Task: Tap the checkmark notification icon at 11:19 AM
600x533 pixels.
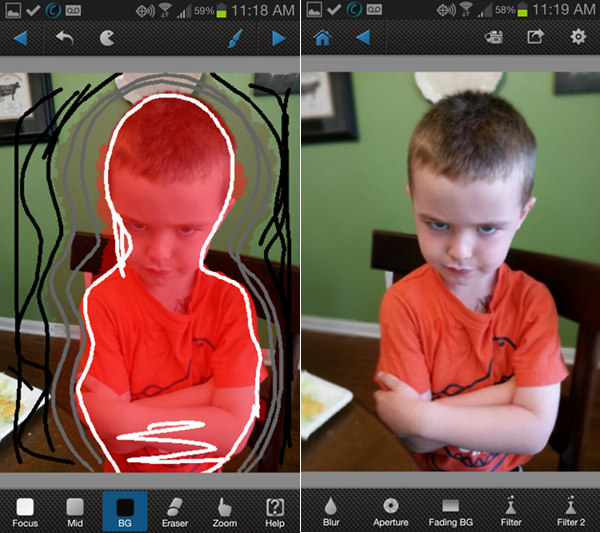Action: coord(334,10)
